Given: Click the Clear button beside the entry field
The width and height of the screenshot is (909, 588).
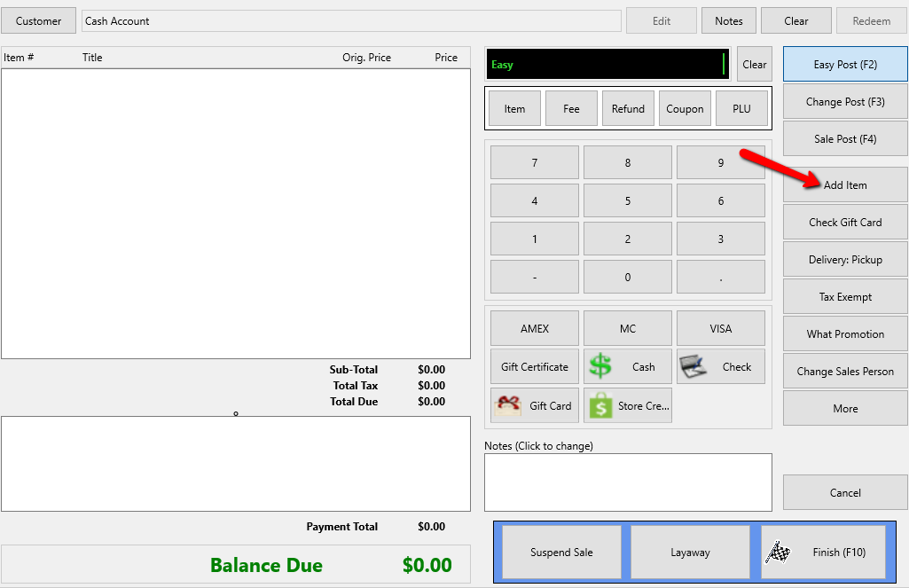Looking at the screenshot, I should coord(754,65).
